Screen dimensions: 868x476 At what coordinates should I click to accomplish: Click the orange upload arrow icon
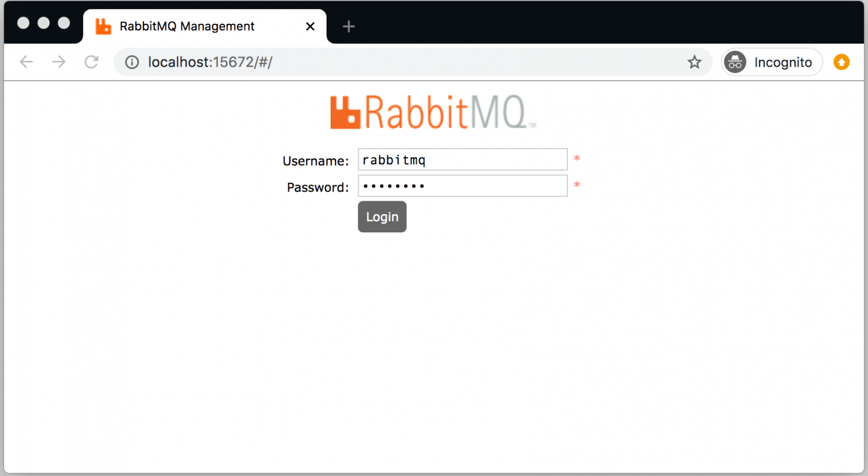click(841, 62)
